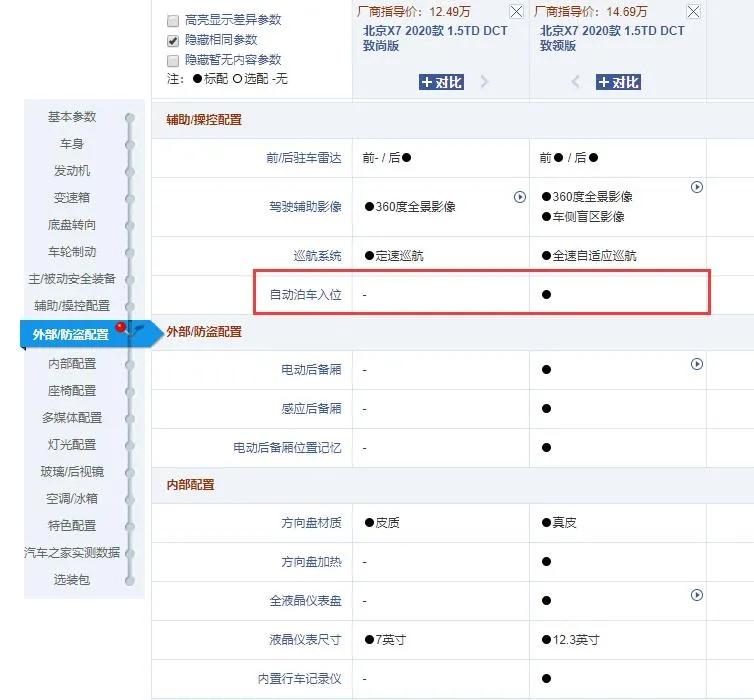Add 致尚版 to comparison with +对比 button
This screenshot has width=754, height=700.
tap(441, 82)
